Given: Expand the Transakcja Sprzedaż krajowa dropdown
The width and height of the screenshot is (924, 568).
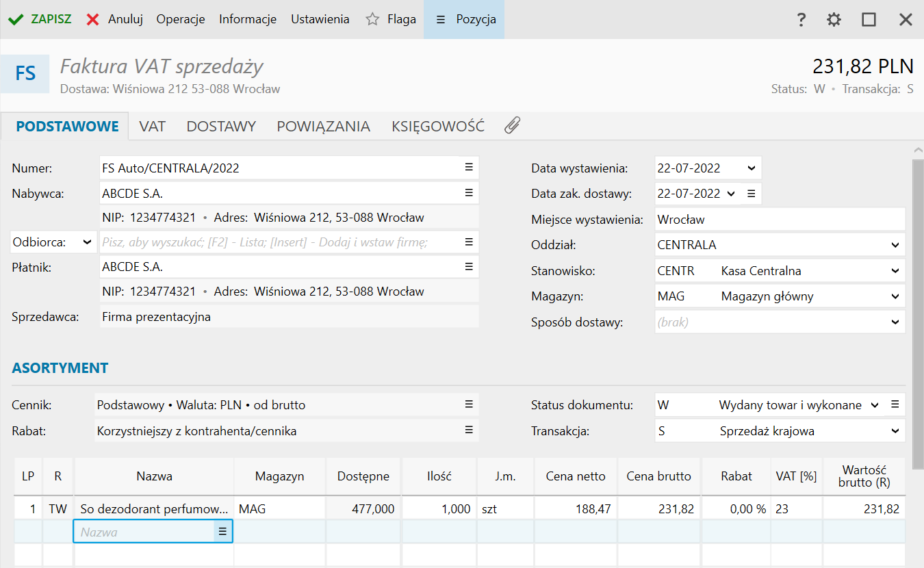Looking at the screenshot, I should point(895,431).
